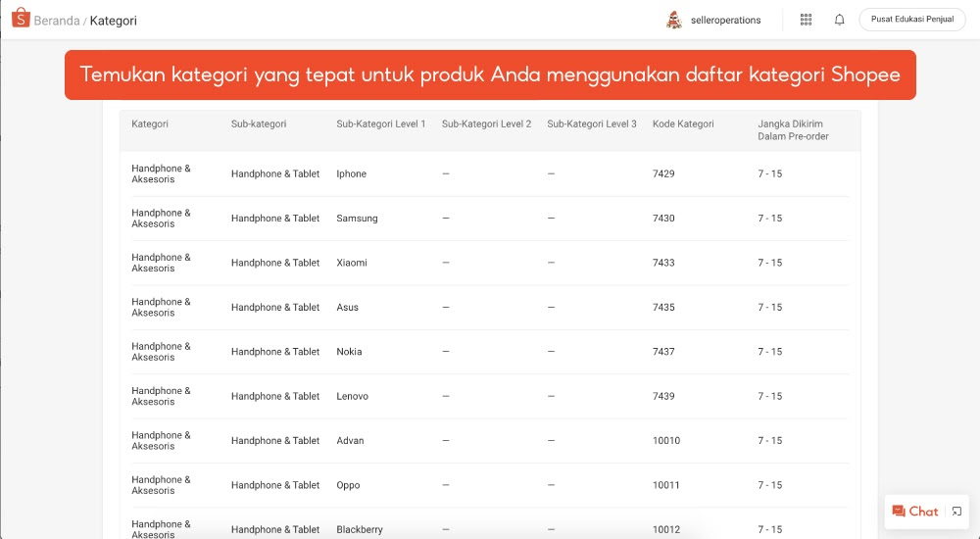Click Sub-Kategori Level 2 header

[x=486, y=123]
